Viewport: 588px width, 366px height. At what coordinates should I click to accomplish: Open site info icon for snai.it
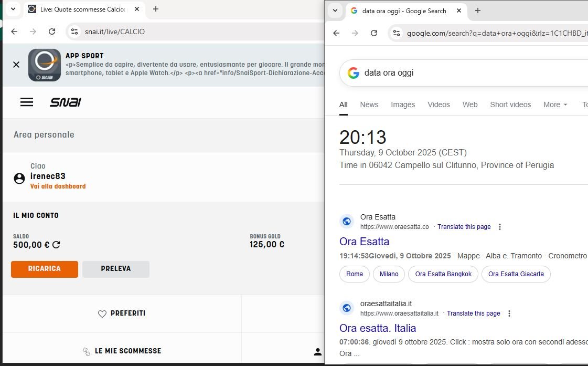pos(74,32)
